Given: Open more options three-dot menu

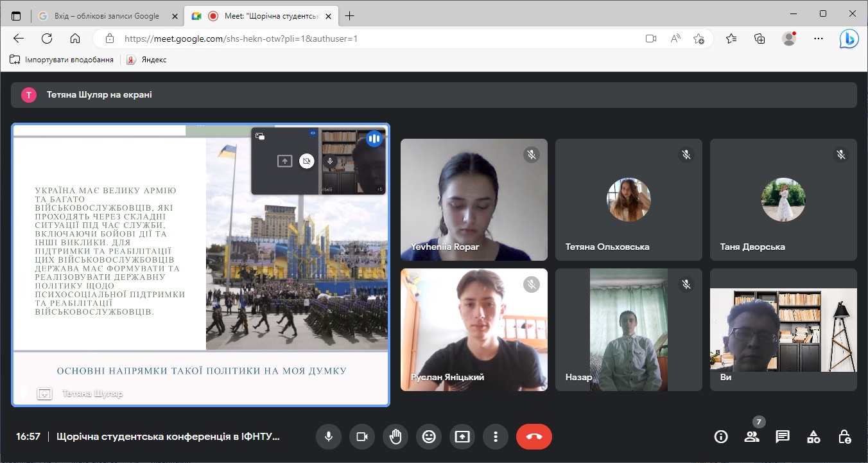Looking at the screenshot, I should (496, 437).
